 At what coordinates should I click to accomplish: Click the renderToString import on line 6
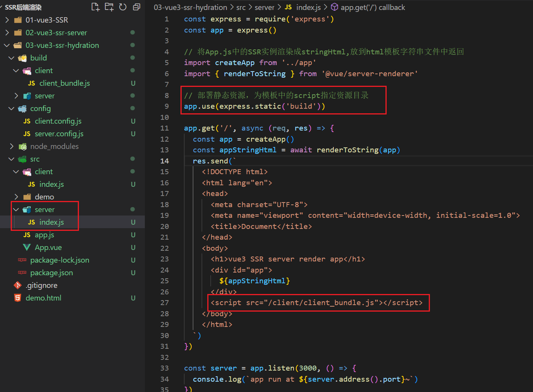point(254,73)
